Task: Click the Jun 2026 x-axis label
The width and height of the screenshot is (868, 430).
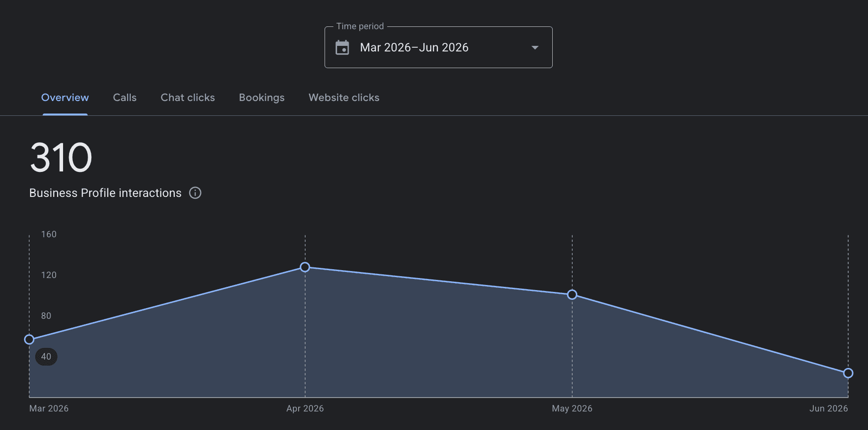Action: click(x=829, y=409)
